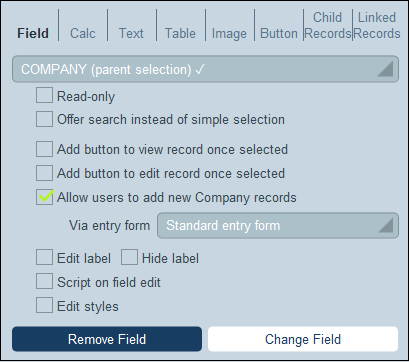This screenshot has width=409, height=362.
Task: Tick the Edit styles checkbox
Action: click(44, 305)
